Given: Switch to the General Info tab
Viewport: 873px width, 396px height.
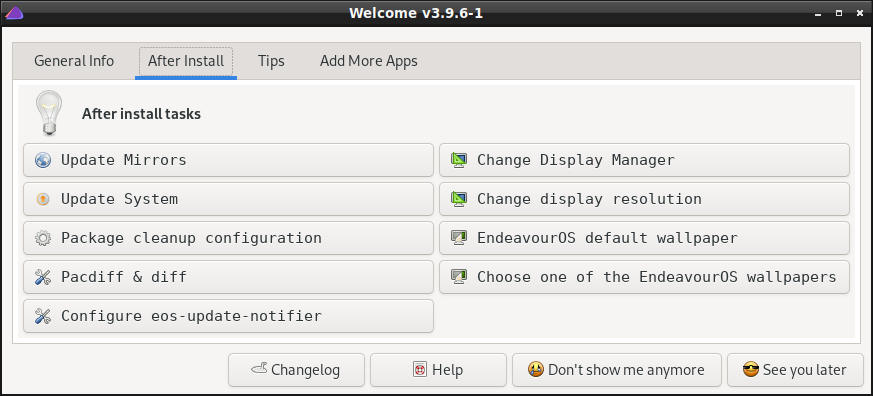Looking at the screenshot, I should [x=74, y=61].
